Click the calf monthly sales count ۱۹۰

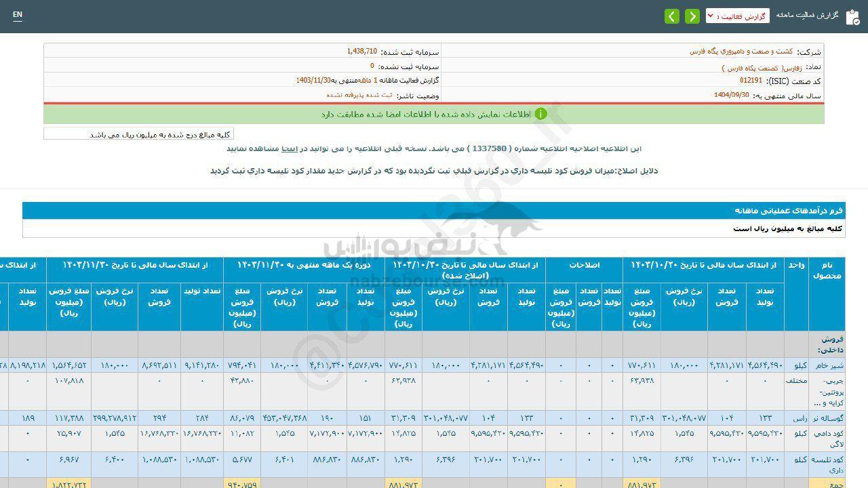pos(328,418)
